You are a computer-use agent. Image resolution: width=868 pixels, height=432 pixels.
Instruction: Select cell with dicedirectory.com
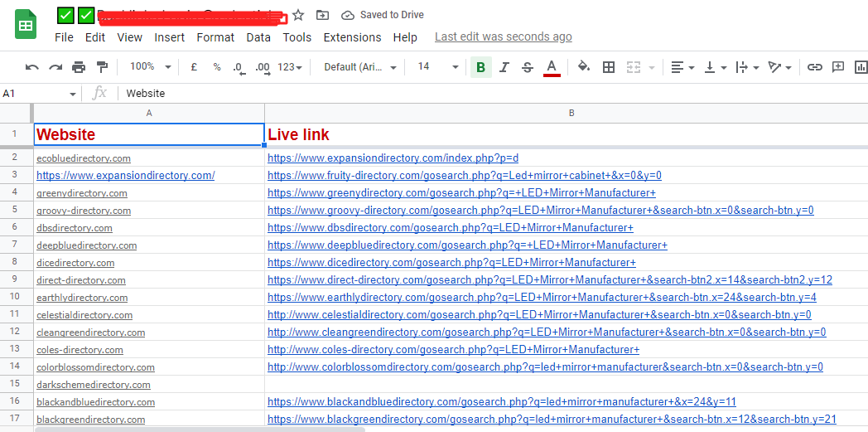coord(149,263)
